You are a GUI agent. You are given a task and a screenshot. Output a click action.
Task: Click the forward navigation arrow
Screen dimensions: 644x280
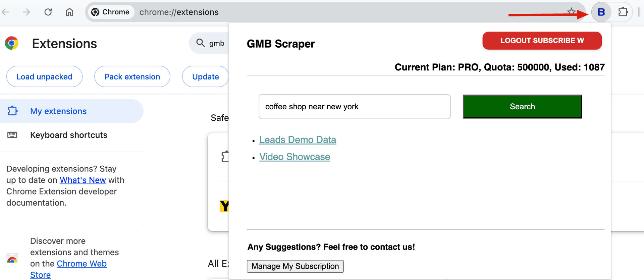[x=26, y=12]
